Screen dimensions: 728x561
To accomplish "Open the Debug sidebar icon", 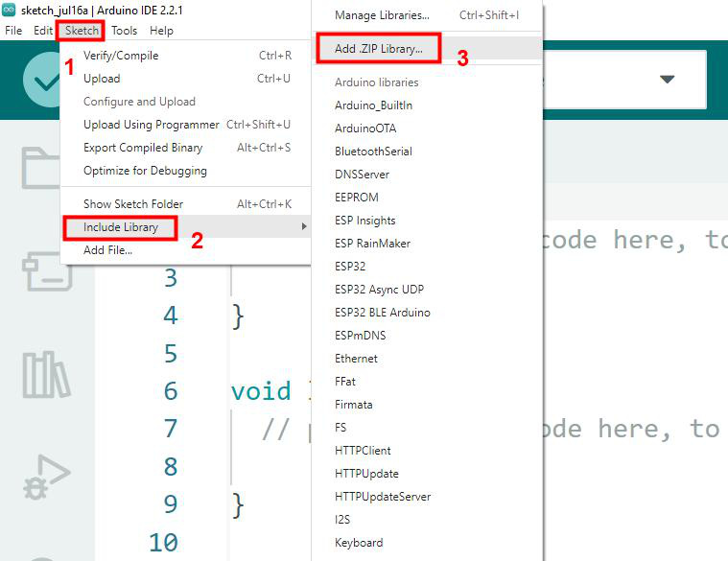I will [46, 477].
